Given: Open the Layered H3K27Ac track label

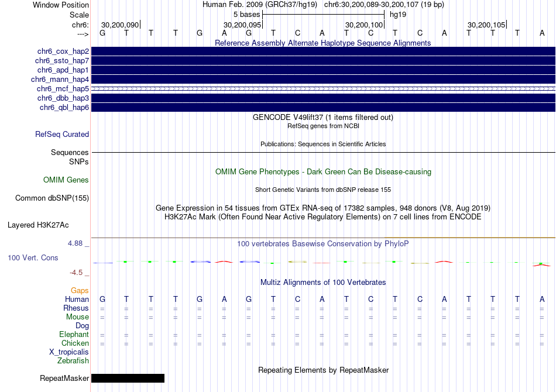Looking at the screenshot, I should pos(38,225).
